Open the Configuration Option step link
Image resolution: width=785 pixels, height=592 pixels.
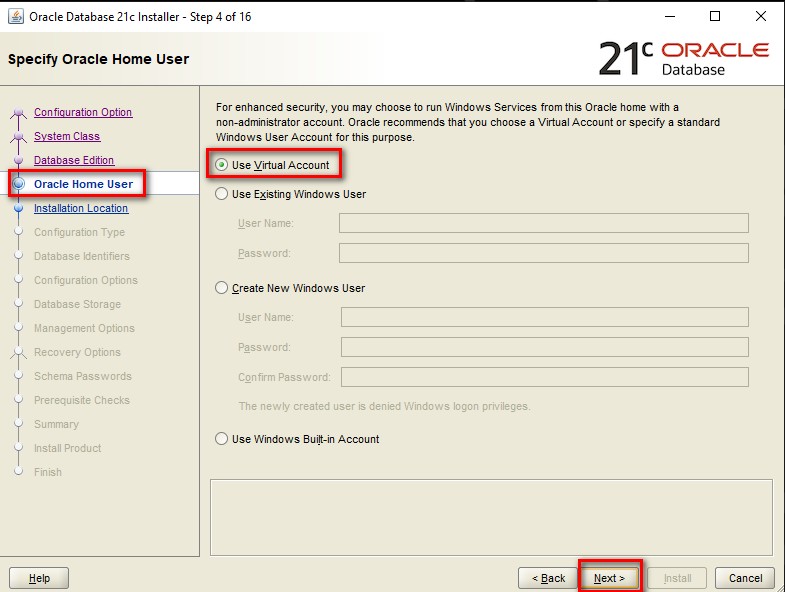(83, 113)
